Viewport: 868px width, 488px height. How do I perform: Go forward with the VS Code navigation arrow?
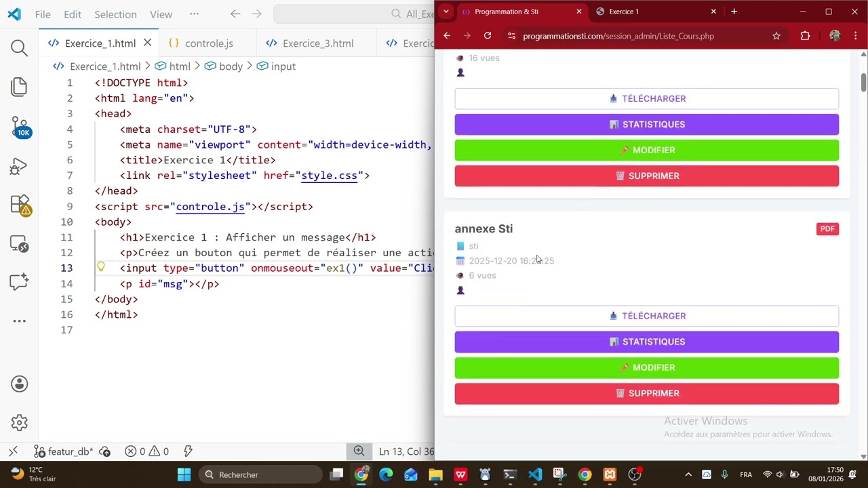[256, 14]
